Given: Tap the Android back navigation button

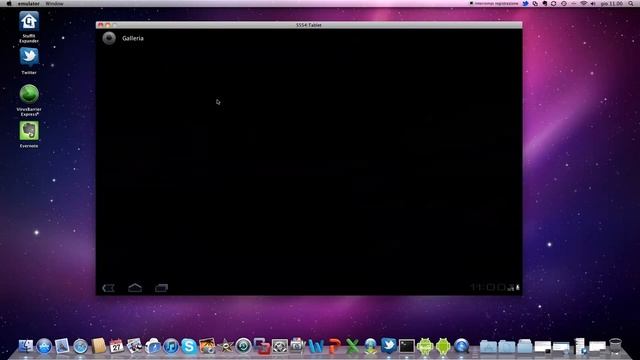Looking at the screenshot, I should [x=108, y=288].
